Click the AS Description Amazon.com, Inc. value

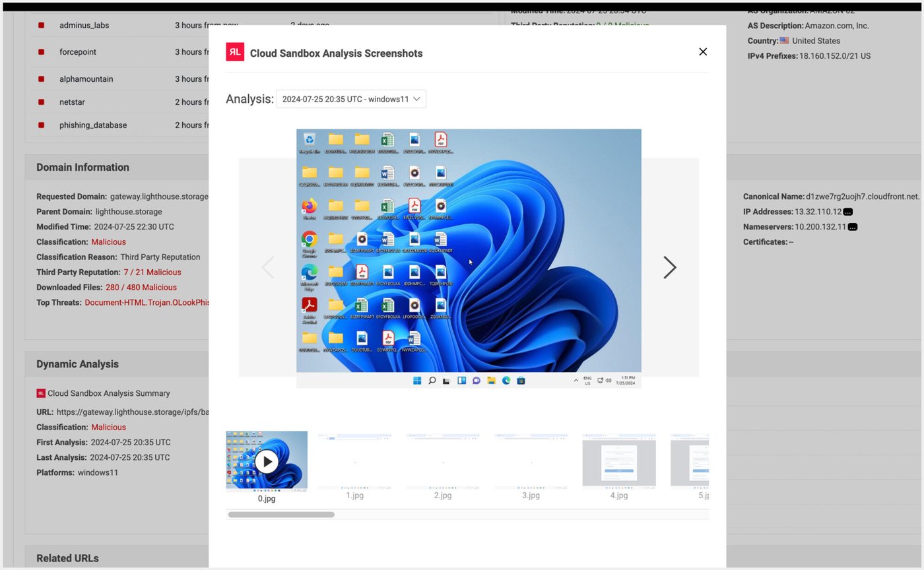837,26
